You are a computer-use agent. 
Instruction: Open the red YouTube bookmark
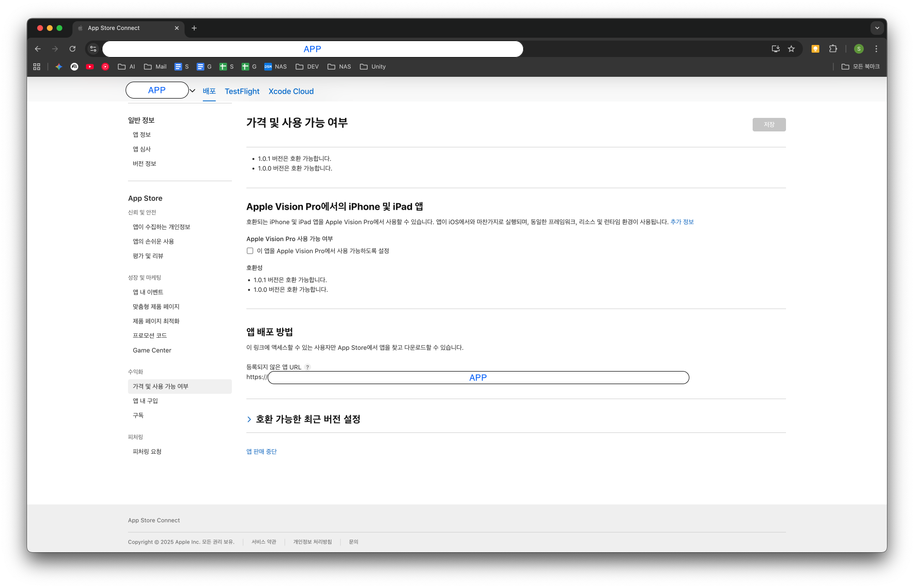click(90, 67)
